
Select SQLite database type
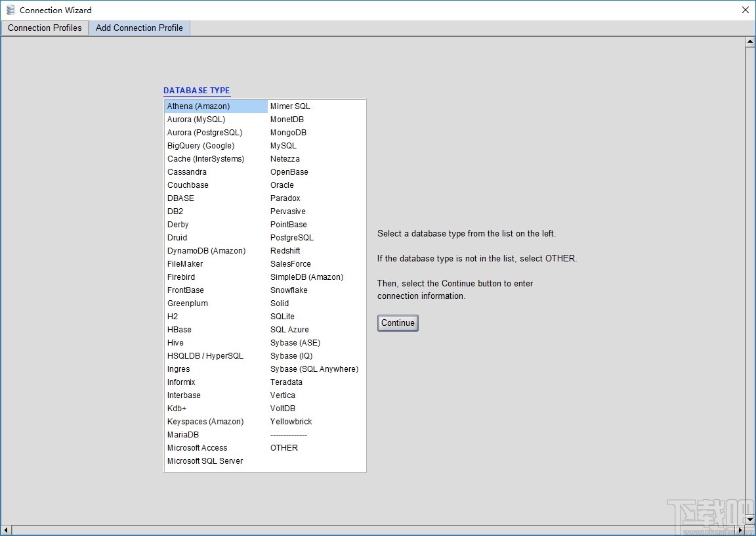[282, 316]
